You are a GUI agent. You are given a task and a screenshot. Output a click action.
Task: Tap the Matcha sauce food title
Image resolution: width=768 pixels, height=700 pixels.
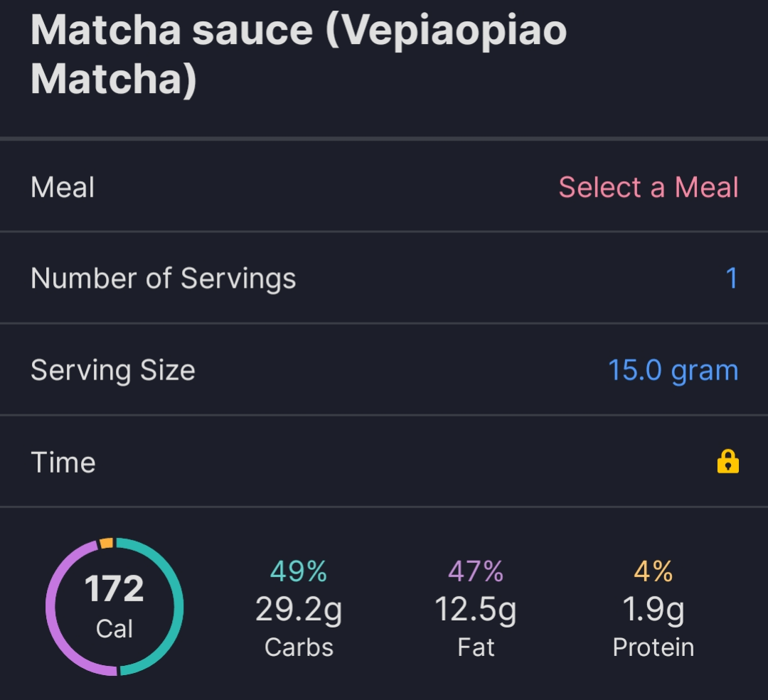click(299, 55)
